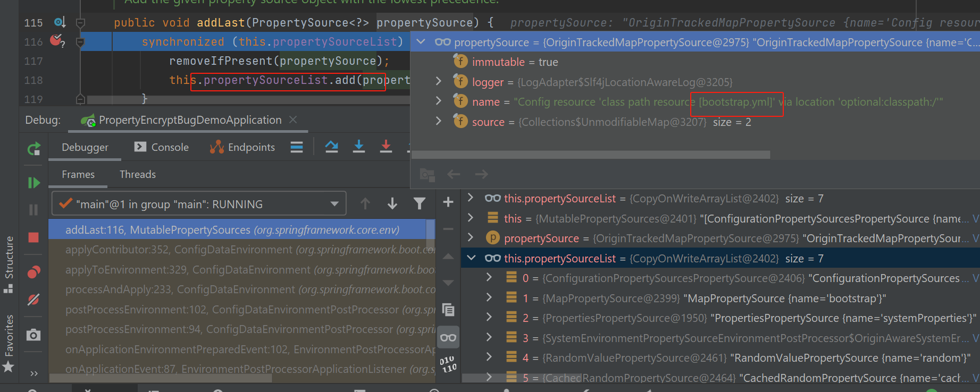Viewport: 980px width, 392px height.
Task: Expand element 1 MapPropertySource bootstrap
Action: 489,297
